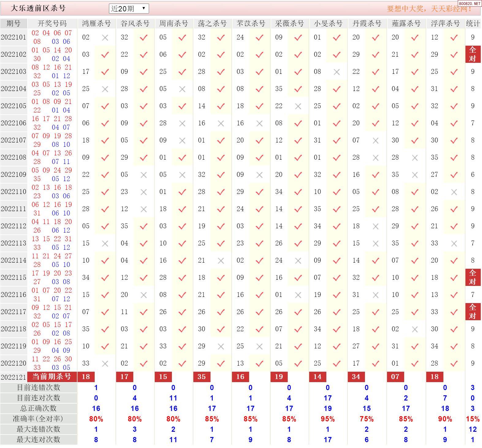Image resolution: width=482 pixels, height=448 pixels.
Task: Click the cross mark in 鸿雁 row 2022113
Action: (105, 243)
